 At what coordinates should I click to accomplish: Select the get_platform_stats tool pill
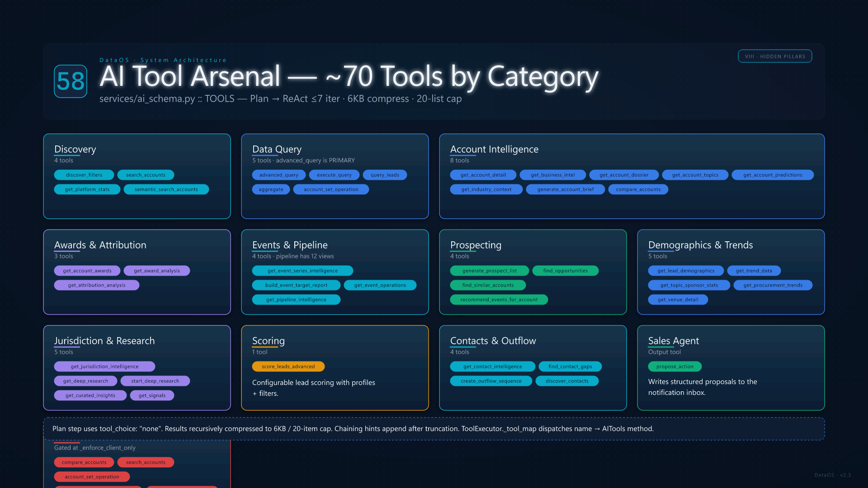(87, 189)
